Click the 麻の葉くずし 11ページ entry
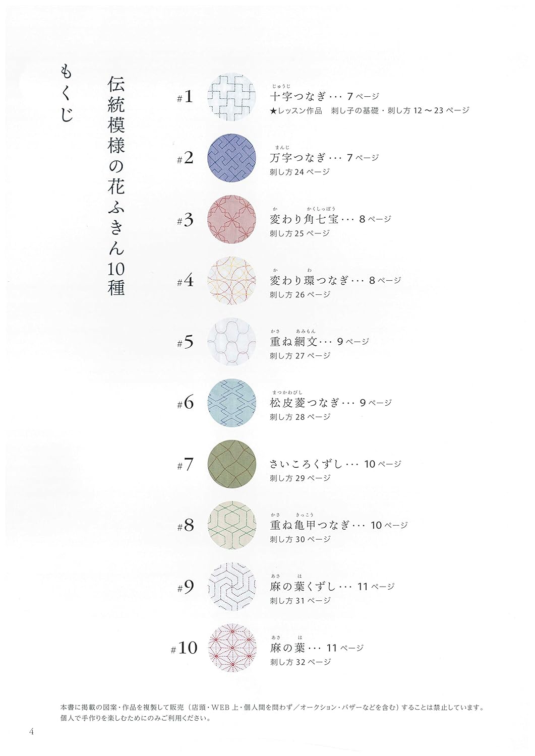The width and height of the screenshot is (535, 756). tap(332, 587)
